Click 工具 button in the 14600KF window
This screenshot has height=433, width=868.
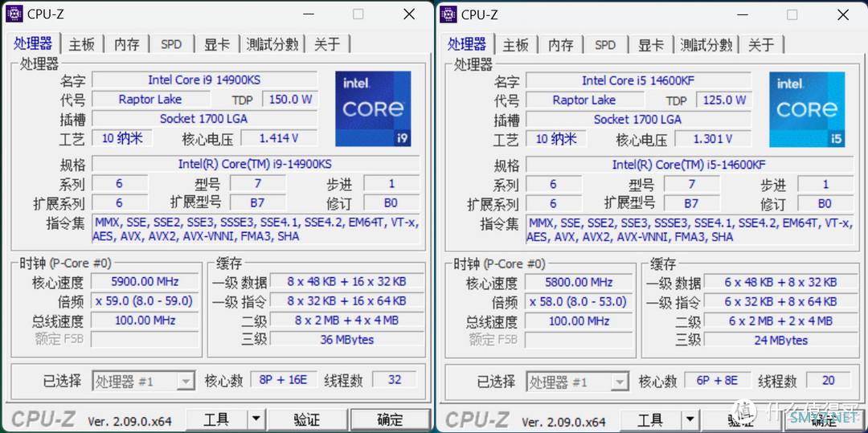point(650,419)
